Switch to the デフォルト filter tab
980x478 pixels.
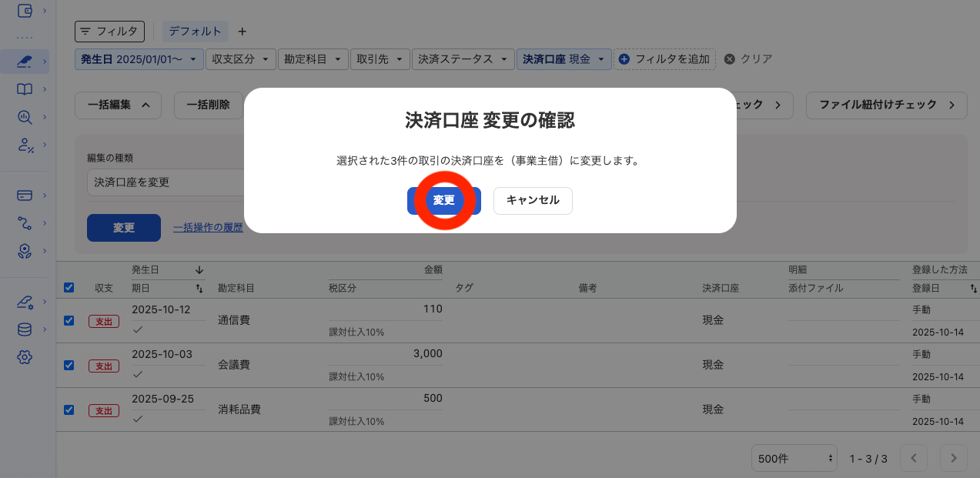click(196, 32)
